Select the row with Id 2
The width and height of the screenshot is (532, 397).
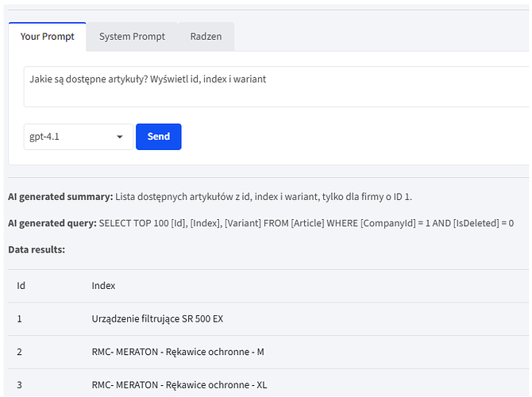pos(21,352)
